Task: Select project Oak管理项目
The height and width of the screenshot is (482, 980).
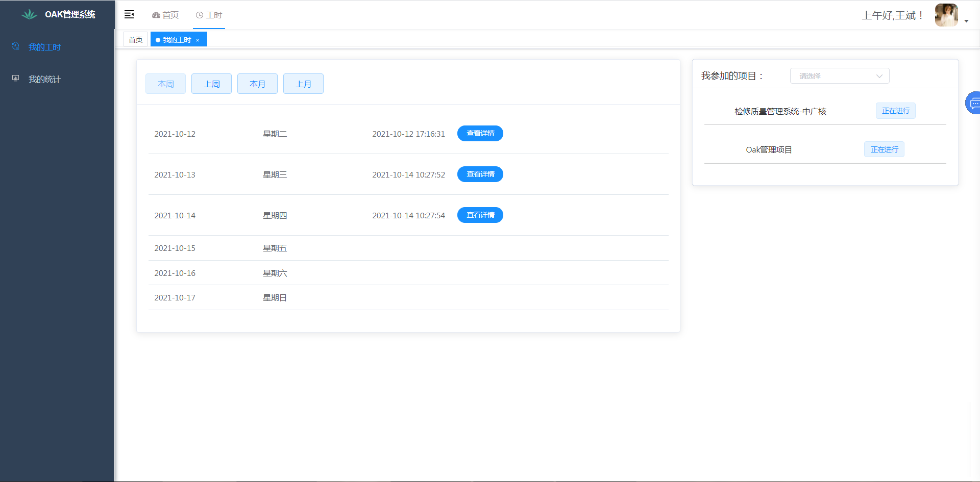Action: coord(769,149)
